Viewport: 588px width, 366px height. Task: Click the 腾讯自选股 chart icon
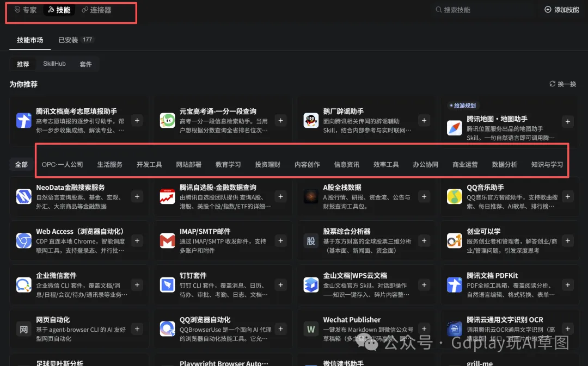pos(167,197)
